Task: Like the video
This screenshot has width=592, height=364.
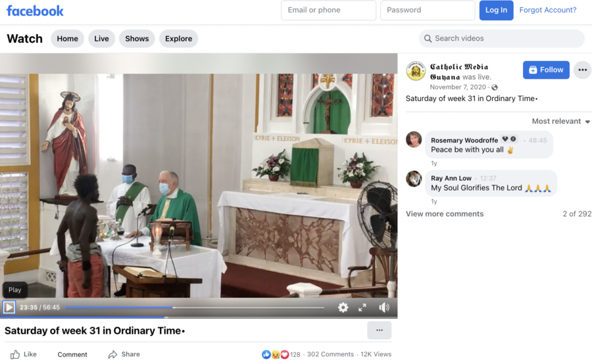Action: point(24,354)
